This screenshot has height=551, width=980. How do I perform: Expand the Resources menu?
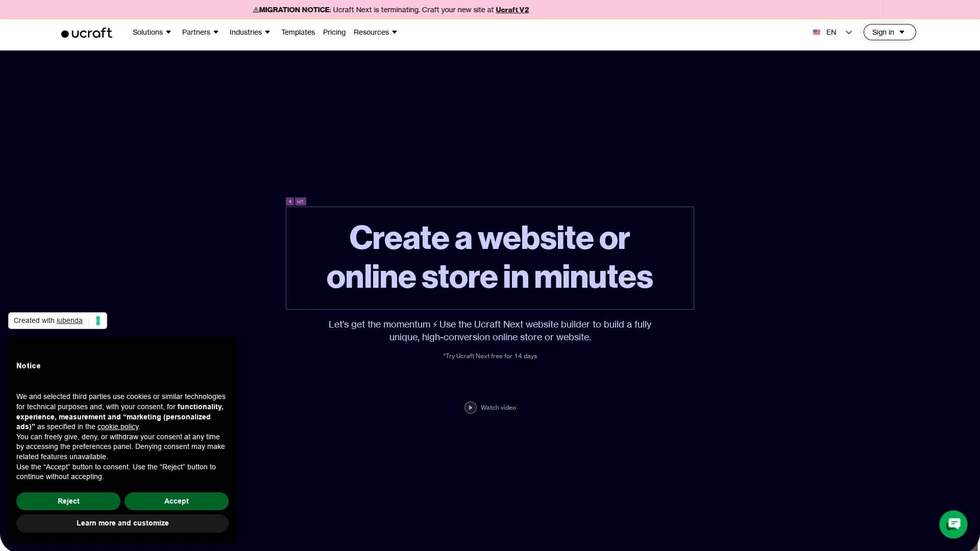tap(375, 32)
